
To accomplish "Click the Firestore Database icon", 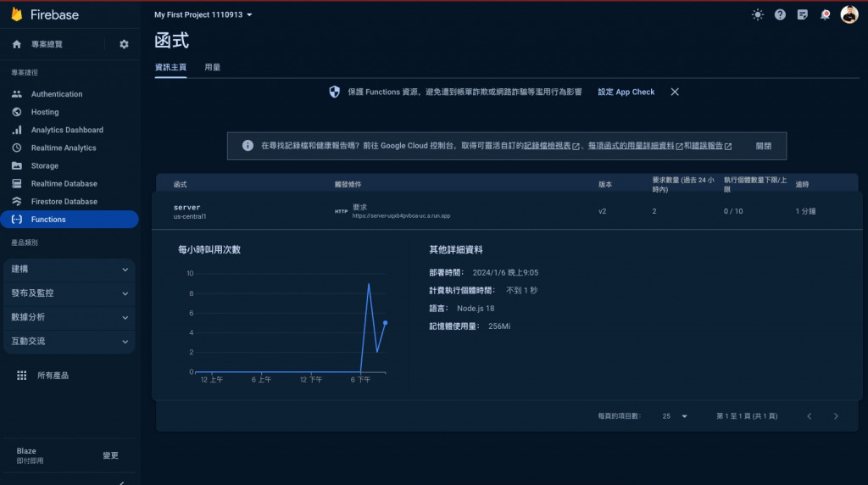I will click(17, 202).
